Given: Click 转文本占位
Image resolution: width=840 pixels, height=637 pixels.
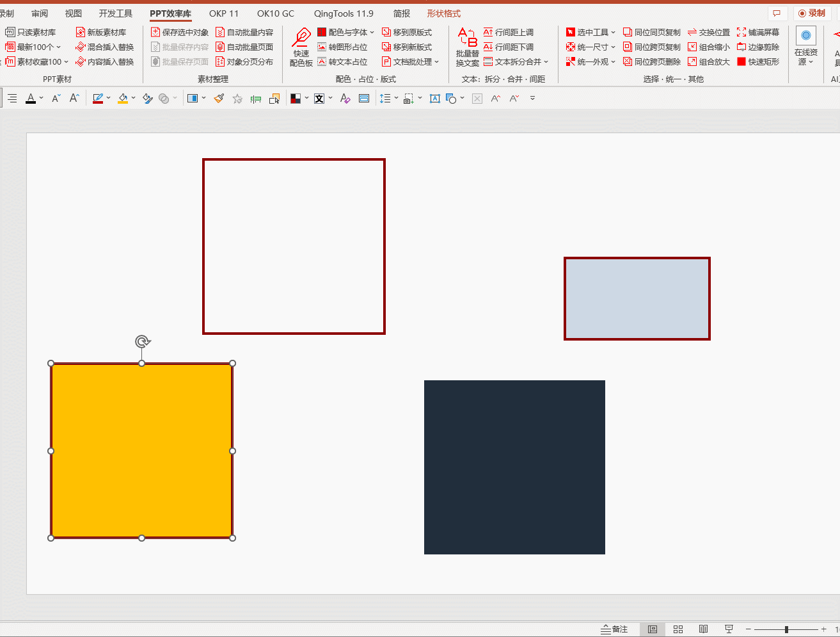Looking at the screenshot, I should (342, 61).
